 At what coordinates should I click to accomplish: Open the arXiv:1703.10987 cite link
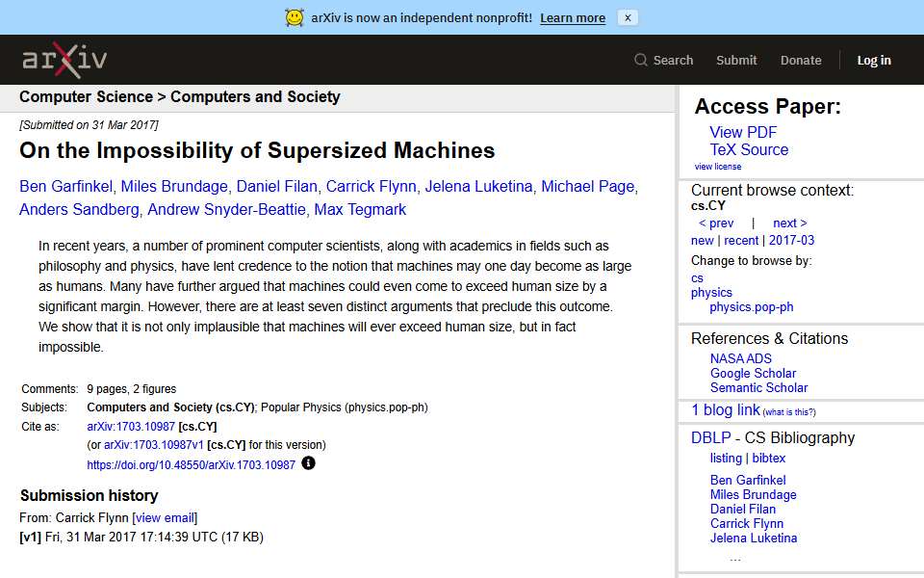[x=131, y=427]
